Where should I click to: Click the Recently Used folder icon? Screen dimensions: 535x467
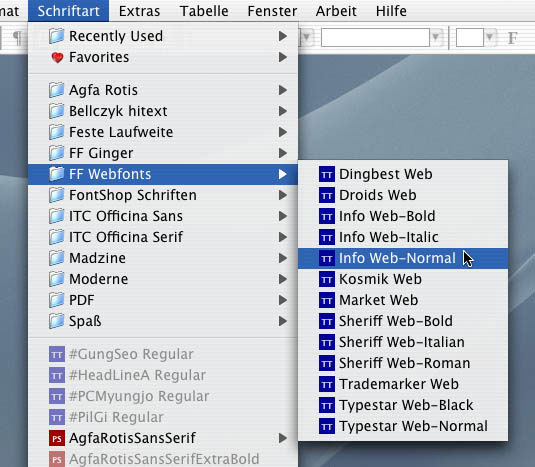tap(56, 36)
